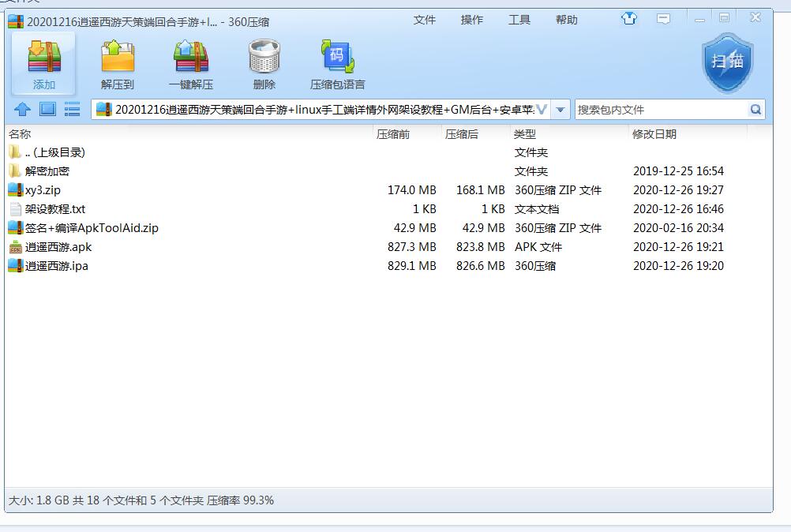Select the 解密加密 folder

47,171
